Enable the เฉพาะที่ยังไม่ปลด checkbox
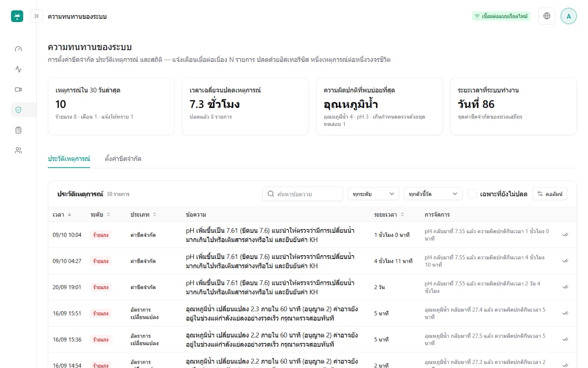Viewport: 588px width, 368px height. 472,194
